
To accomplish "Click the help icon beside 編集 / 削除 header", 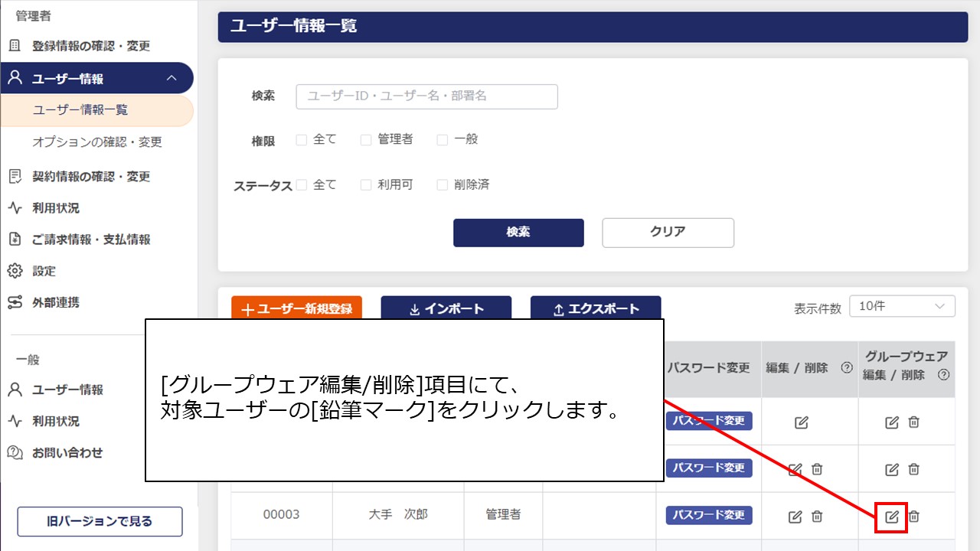I will coord(847,368).
